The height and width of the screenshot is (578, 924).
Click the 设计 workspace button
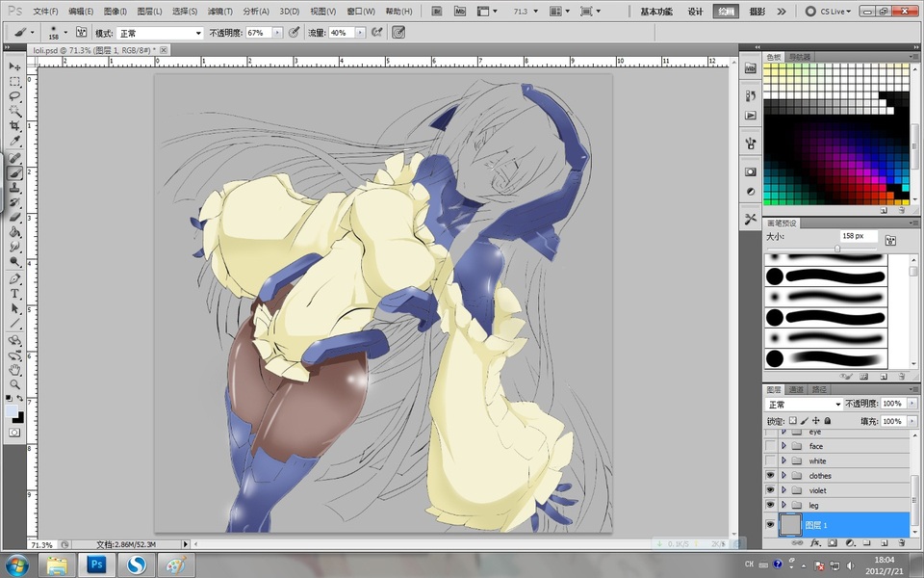tap(695, 12)
